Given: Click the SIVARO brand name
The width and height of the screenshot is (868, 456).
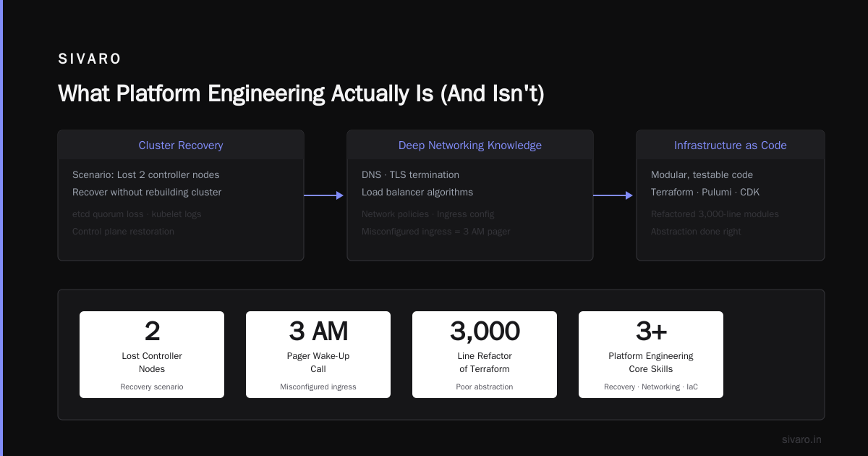Looking at the screenshot, I should coord(90,59).
